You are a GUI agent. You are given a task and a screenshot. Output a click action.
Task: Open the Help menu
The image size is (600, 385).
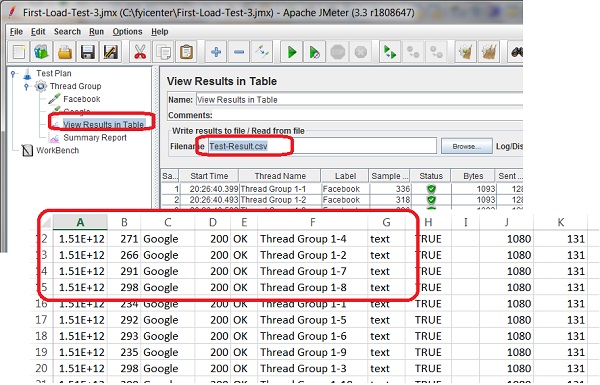(x=160, y=32)
